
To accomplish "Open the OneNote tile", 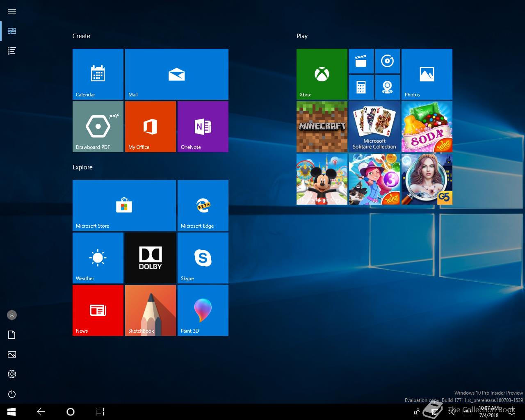I will 203,127.
